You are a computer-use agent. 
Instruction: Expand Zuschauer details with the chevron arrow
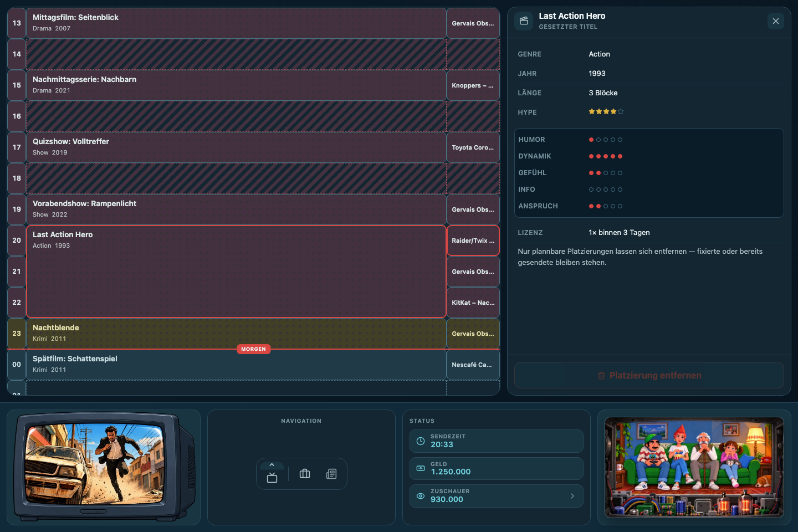click(x=572, y=496)
